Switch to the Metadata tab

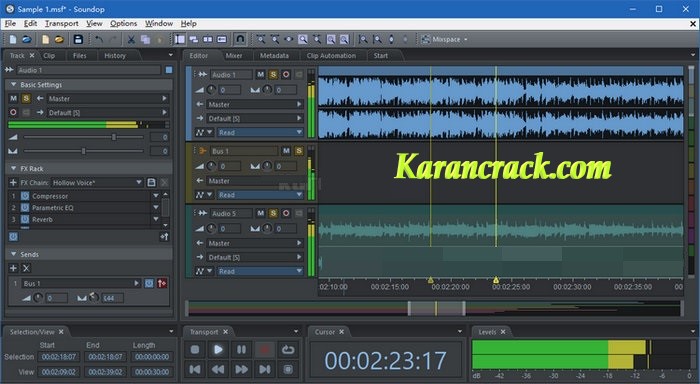274,55
